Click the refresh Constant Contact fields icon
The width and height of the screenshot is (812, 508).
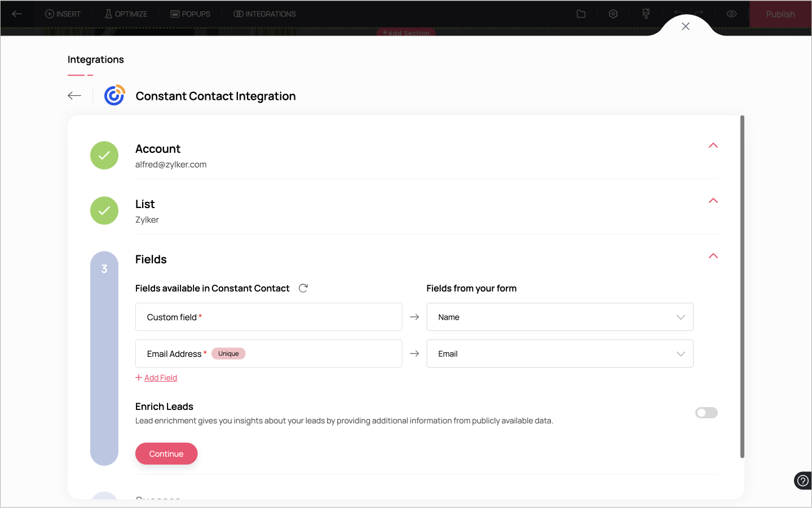(303, 288)
